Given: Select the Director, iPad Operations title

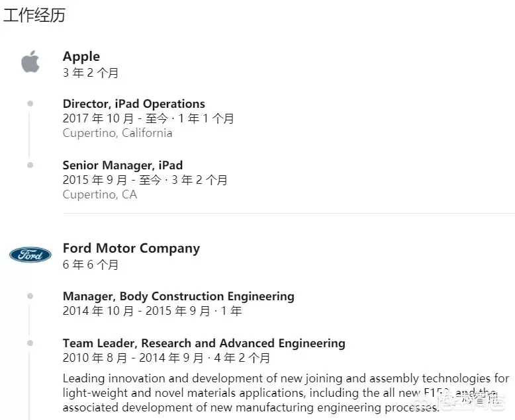Looking at the screenshot, I should point(134,104).
